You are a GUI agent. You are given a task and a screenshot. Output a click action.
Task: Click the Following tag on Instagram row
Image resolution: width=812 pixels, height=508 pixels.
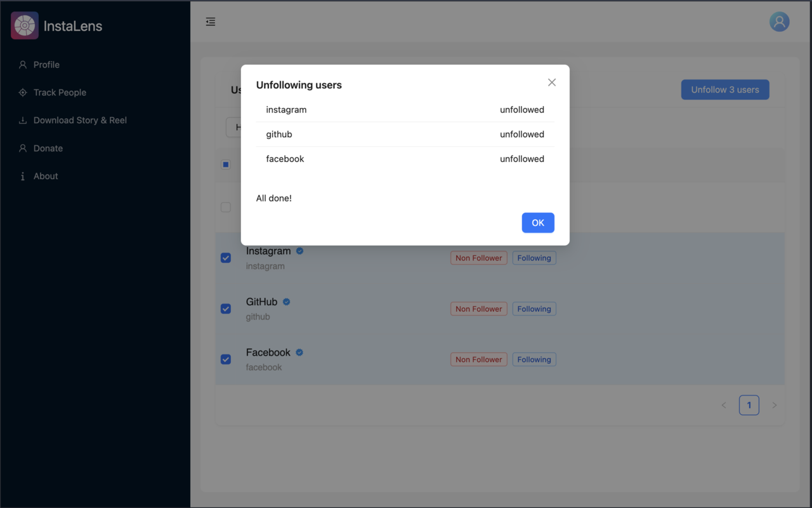pos(534,258)
